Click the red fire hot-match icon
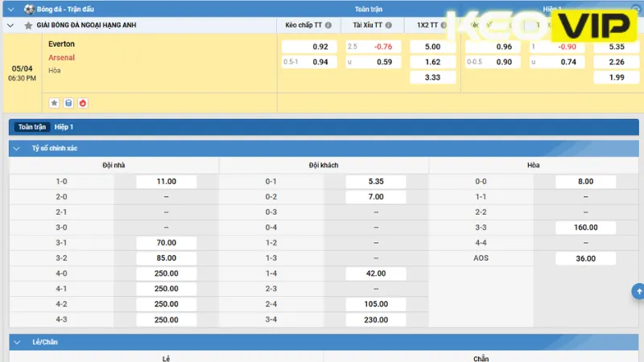 click(82, 103)
